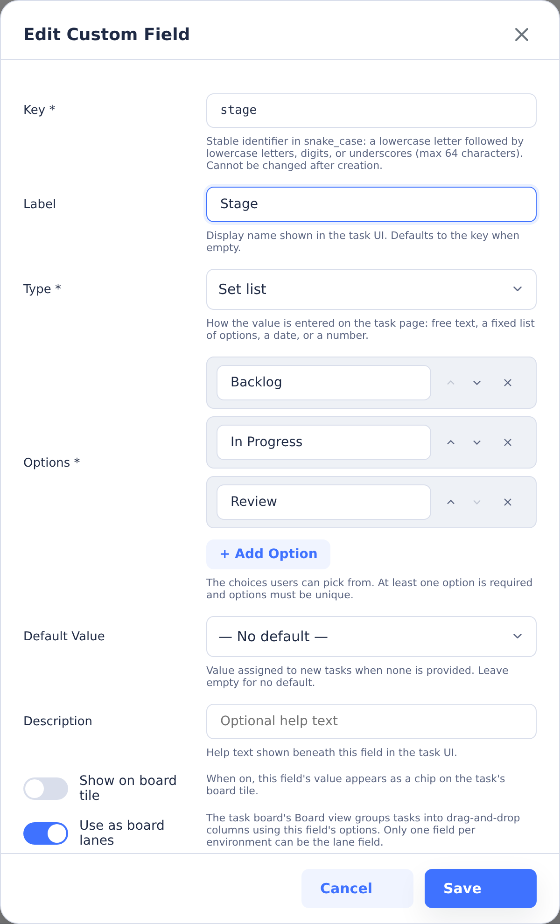The width and height of the screenshot is (560, 924).
Task: Delete the In Progress option
Action: [x=508, y=442]
